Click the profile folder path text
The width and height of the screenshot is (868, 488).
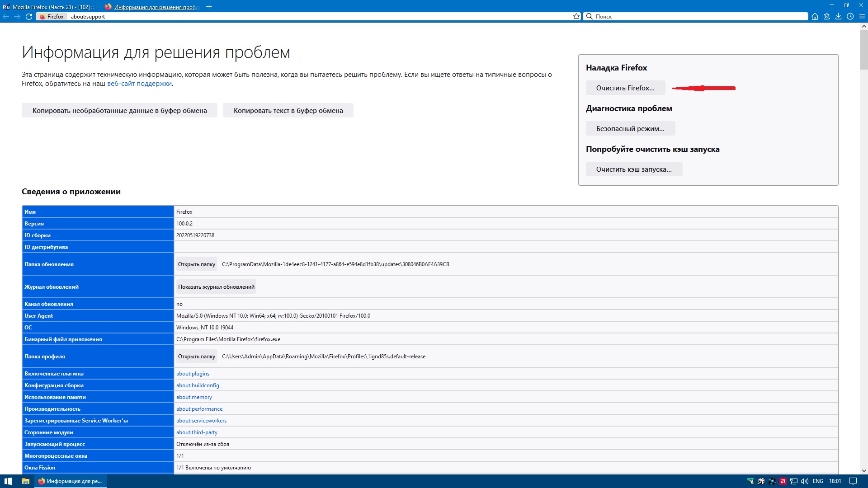(x=324, y=357)
